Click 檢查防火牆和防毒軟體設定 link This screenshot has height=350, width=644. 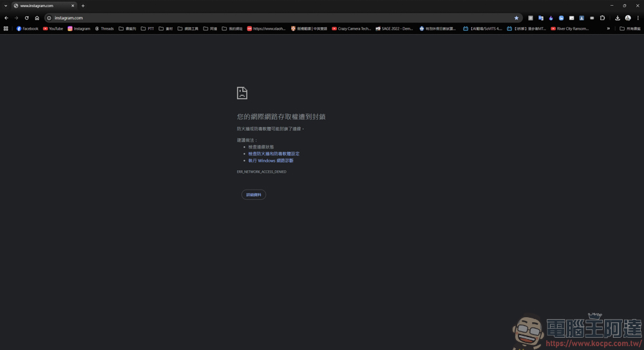point(274,154)
